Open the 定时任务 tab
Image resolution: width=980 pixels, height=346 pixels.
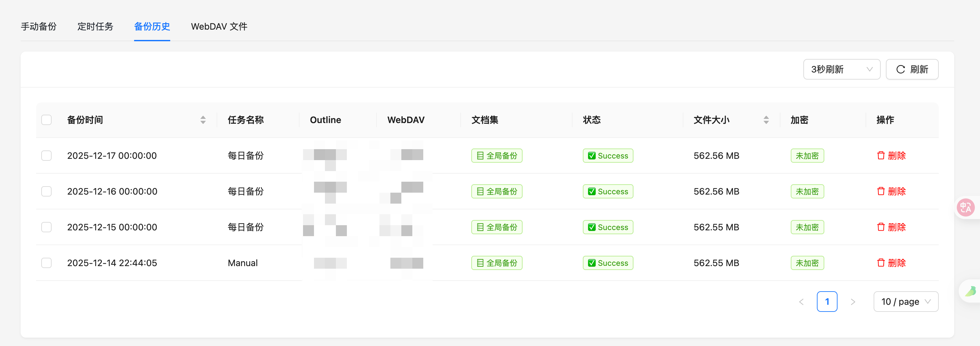pyautogui.click(x=95, y=27)
